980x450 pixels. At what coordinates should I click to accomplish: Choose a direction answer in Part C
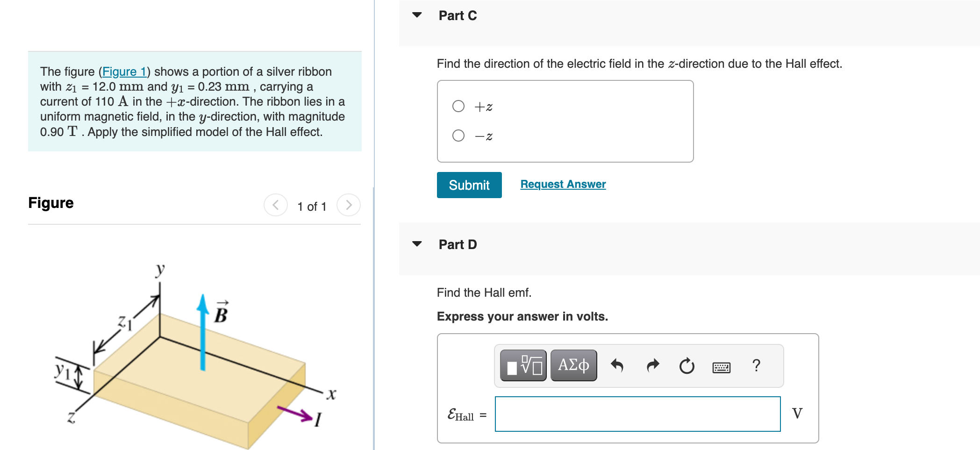tap(458, 106)
